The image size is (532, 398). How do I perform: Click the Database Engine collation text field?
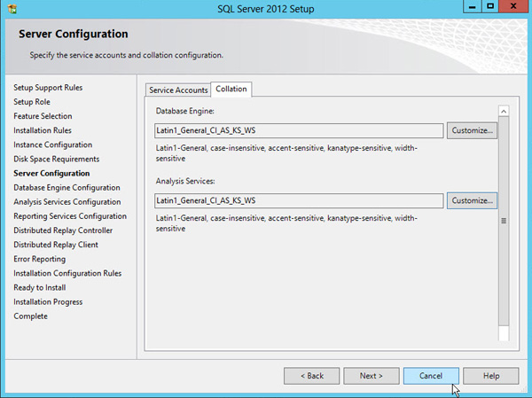[299, 130]
